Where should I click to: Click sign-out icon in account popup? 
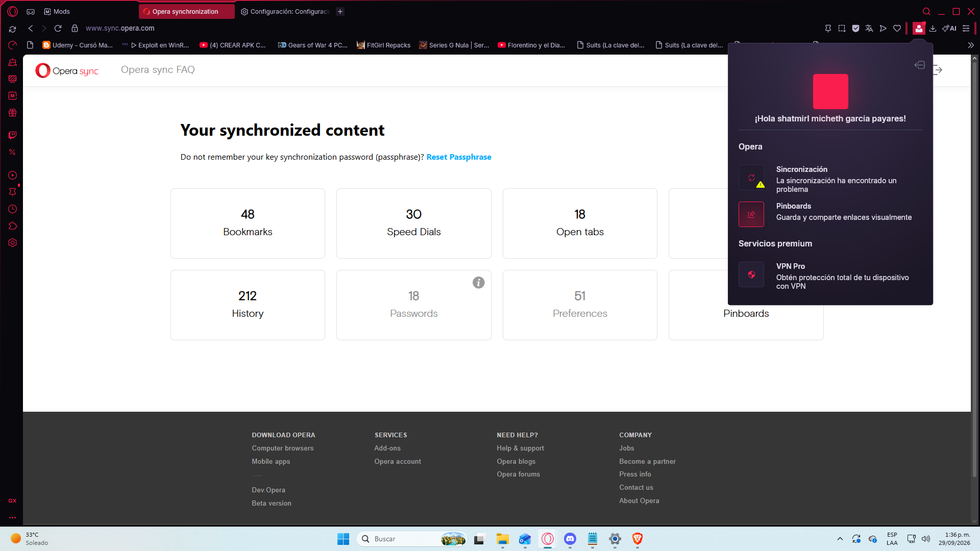point(919,65)
